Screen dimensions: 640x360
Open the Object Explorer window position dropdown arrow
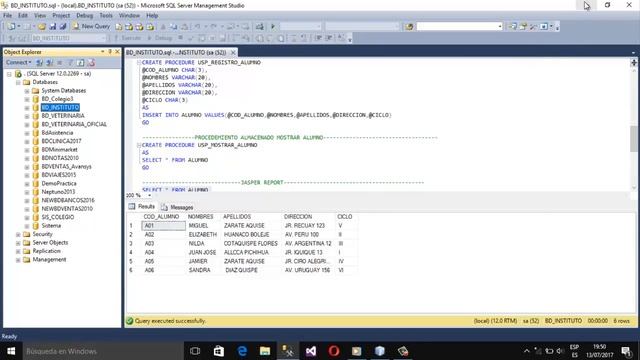[x=102, y=52]
